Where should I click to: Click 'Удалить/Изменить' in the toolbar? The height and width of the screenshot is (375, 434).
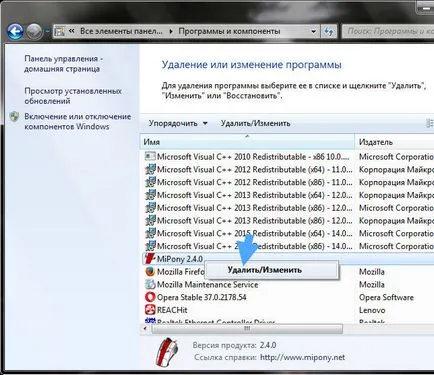[x=255, y=123]
